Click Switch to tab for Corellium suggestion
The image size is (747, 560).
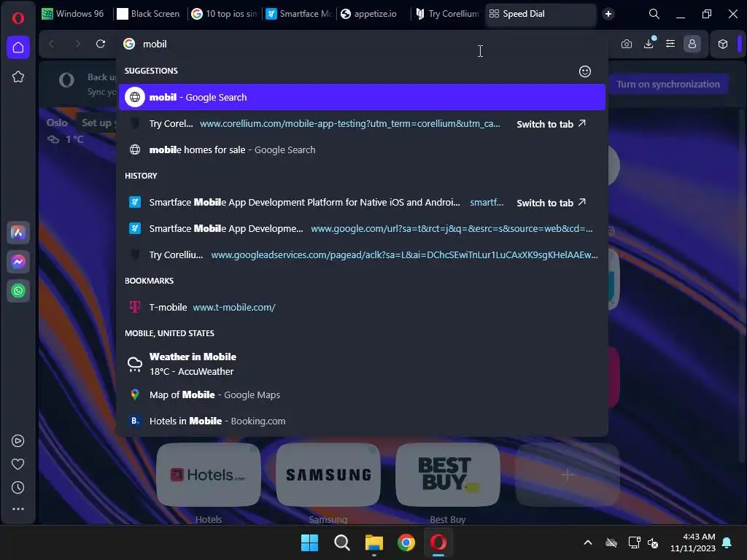coord(551,124)
